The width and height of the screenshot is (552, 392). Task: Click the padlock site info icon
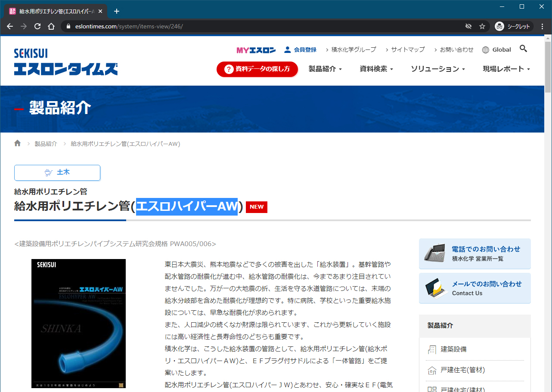coord(68,26)
